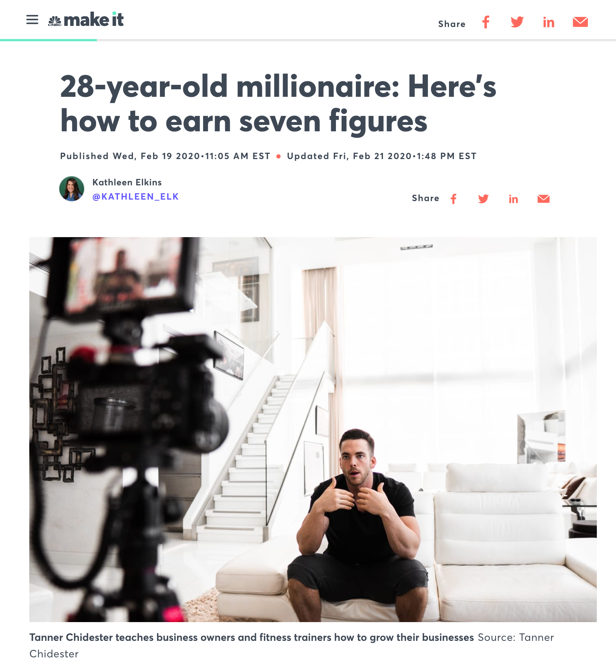616x672 pixels.
Task: Open the Kathleen Elkins author name link
Action: point(127,182)
